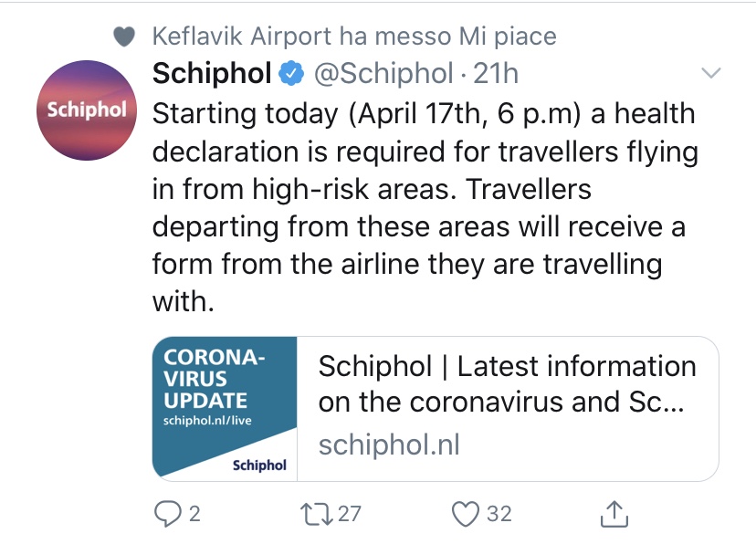This screenshot has width=756, height=544.
Task: Click the retweet count 27
Action: (349, 514)
